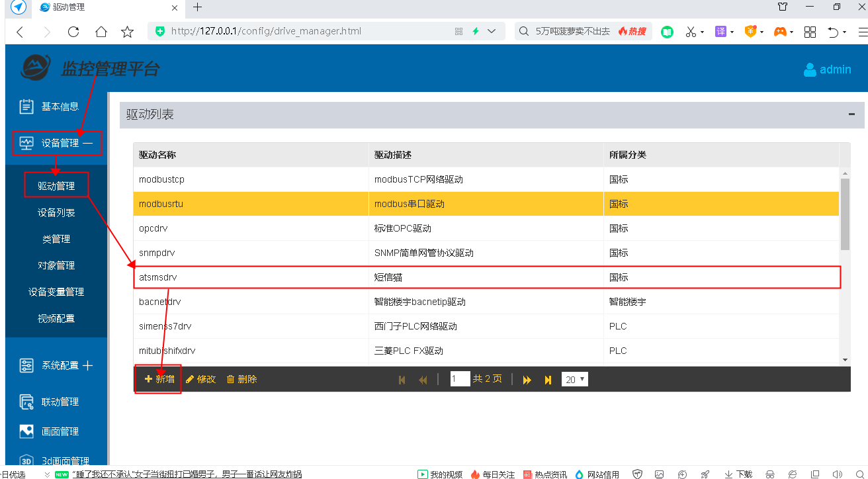Open the game controller icon
Image resolution: width=868 pixels, height=479 pixels.
pos(780,31)
